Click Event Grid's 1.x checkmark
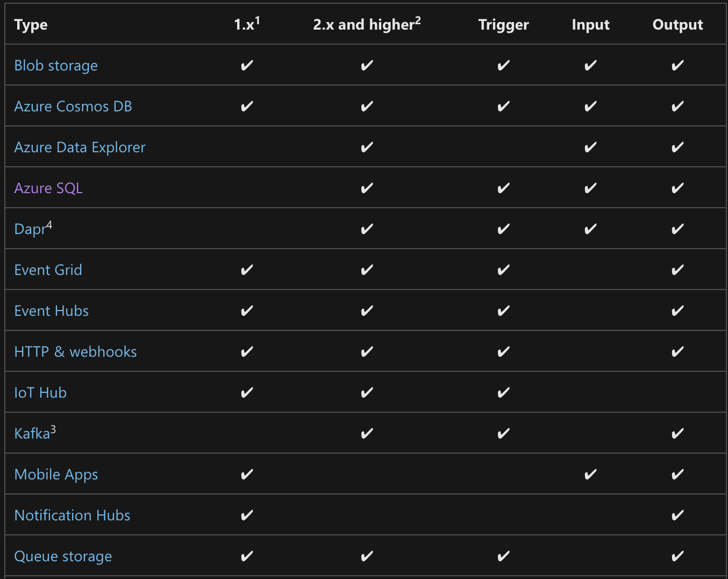This screenshot has width=728, height=579. tap(247, 270)
